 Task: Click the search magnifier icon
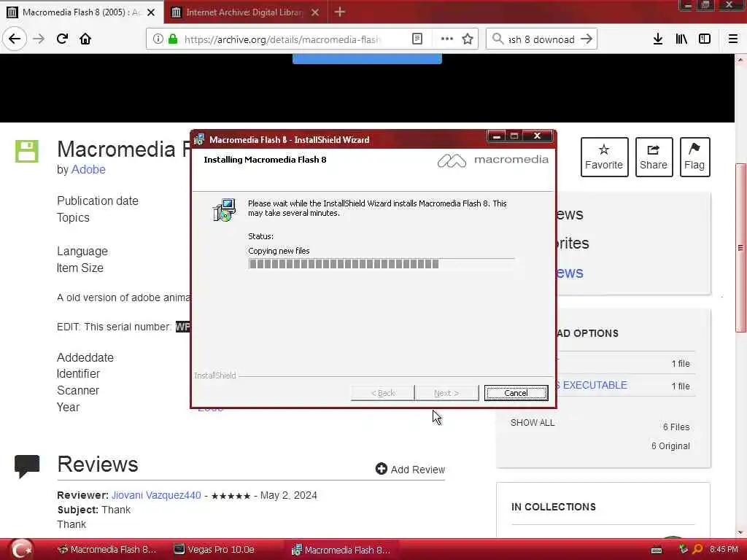pyautogui.click(x=498, y=39)
